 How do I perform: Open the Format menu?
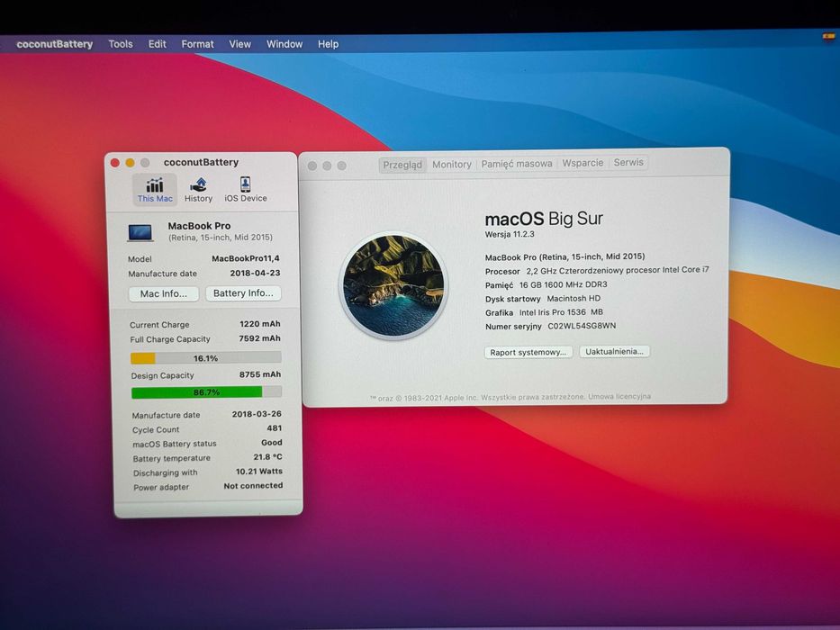coord(197,44)
